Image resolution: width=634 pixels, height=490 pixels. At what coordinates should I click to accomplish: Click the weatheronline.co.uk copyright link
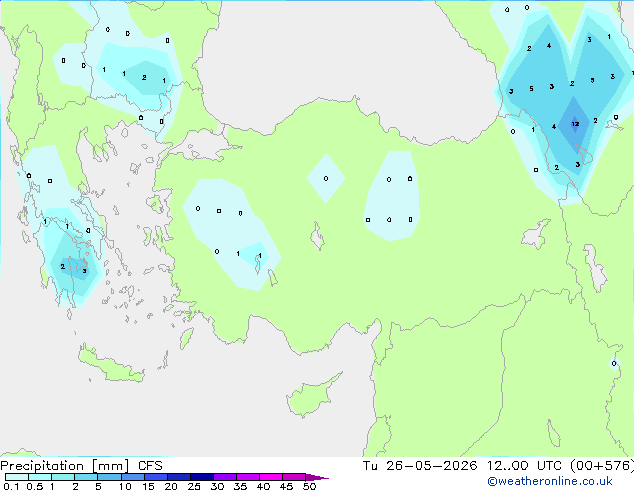pyautogui.click(x=550, y=481)
